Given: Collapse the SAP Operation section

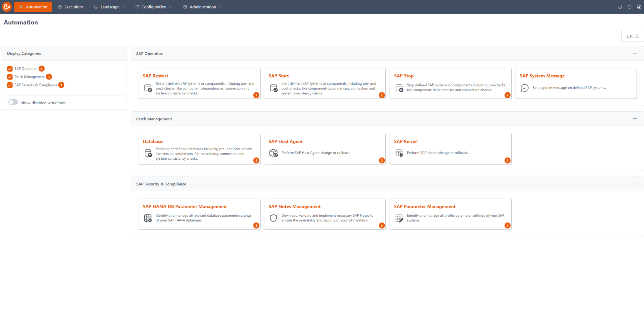Looking at the screenshot, I should coord(634,53).
